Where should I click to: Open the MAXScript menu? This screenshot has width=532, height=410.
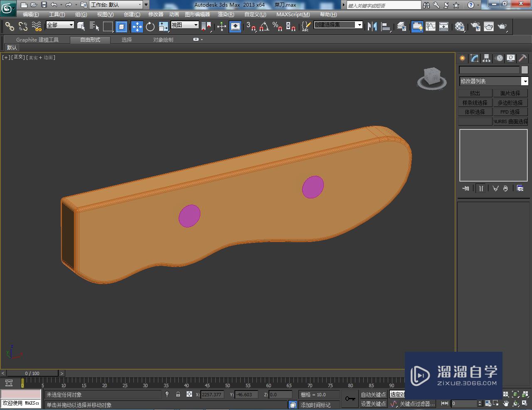(x=293, y=15)
